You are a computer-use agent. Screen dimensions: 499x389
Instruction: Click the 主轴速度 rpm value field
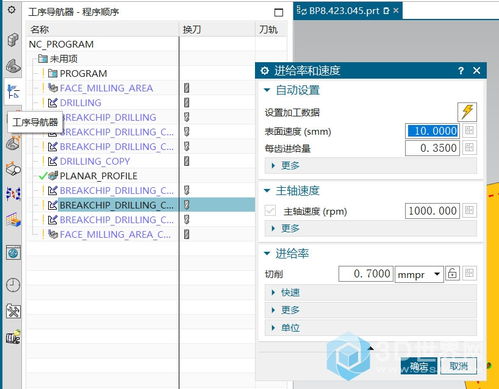point(432,211)
